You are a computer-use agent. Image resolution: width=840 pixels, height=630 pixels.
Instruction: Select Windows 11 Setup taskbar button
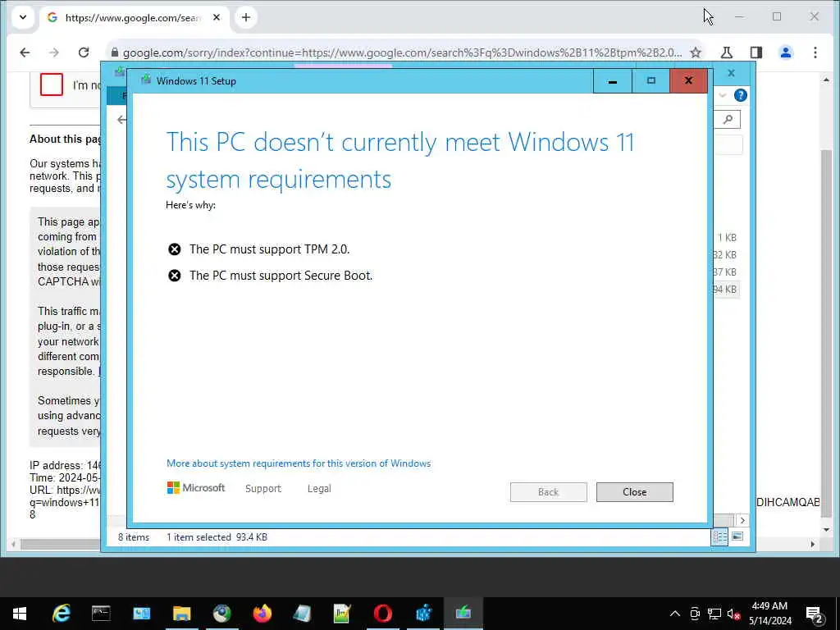pyautogui.click(x=463, y=614)
